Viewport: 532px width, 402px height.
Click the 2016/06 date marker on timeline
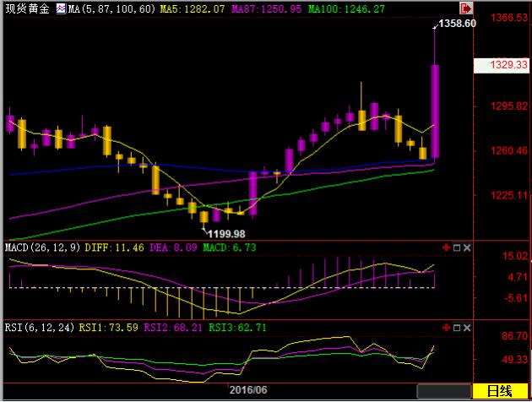248,390
